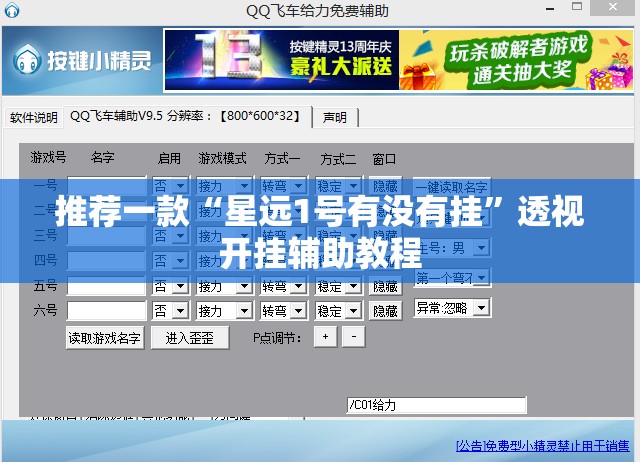
Task: Click the 进入歪歪 button
Action: [x=190, y=338]
